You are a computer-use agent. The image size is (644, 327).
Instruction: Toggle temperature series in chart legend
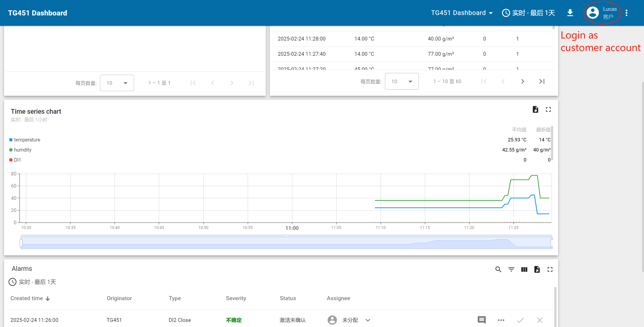[27, 140]
